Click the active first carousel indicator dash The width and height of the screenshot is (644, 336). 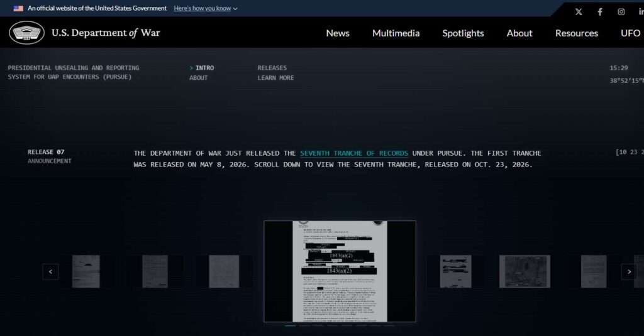pos(291,326)
